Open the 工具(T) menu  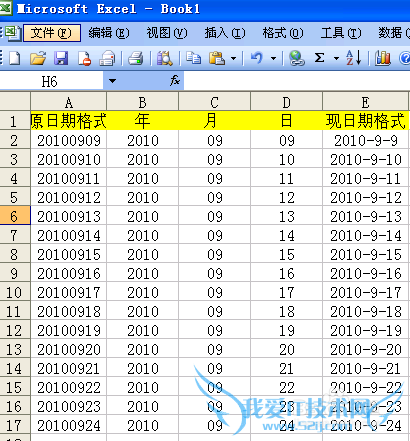click(341, 33)
